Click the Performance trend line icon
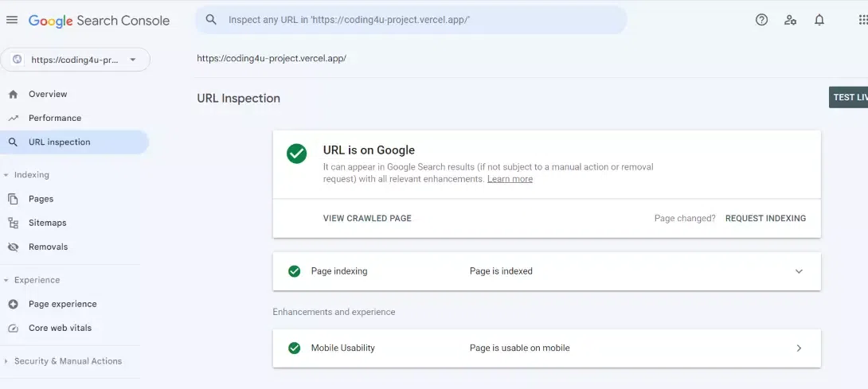The width and height of the screenshot is (868, 389). click(x=13, y=118)
